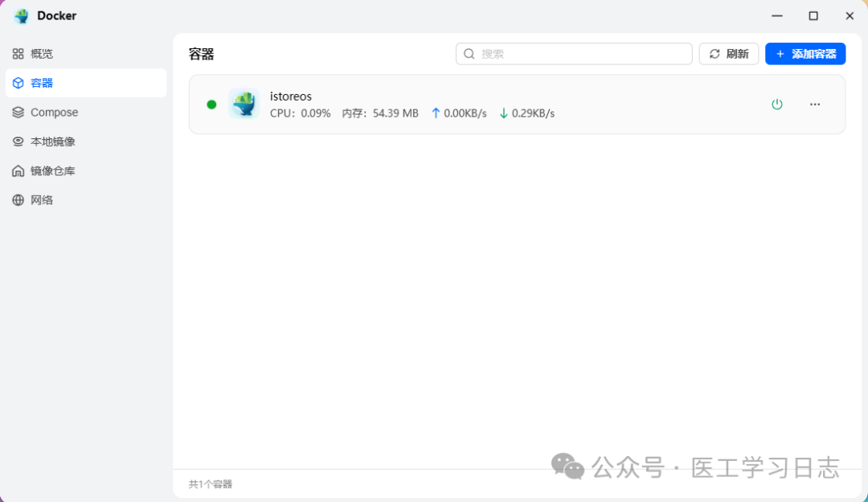Open the istoreos container more options menu

point(815,104)
